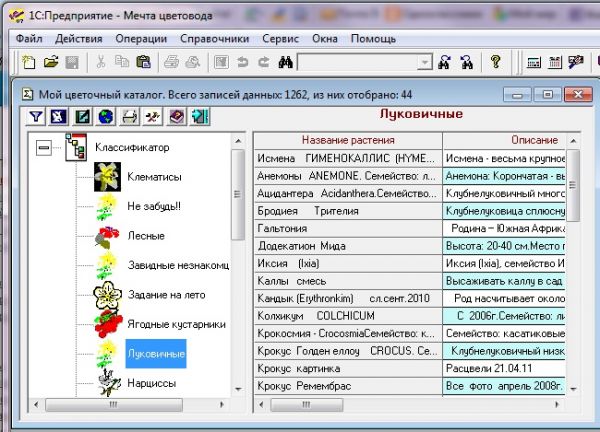The width and height of the screenshot is (600, 432).
Task: Select the Лесные category
Action: coord(146,236)
